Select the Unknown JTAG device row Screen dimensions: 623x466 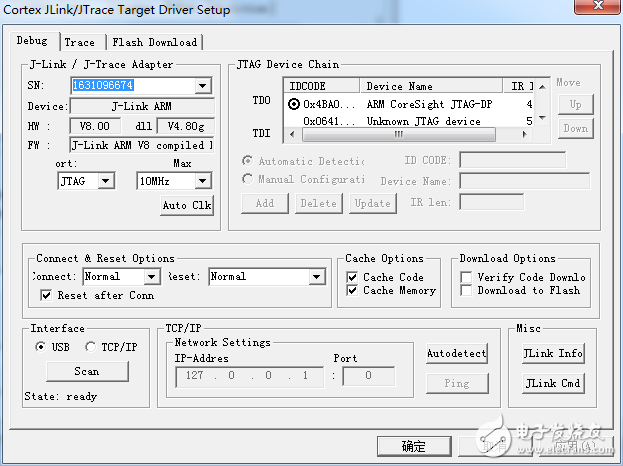point(410,121)
